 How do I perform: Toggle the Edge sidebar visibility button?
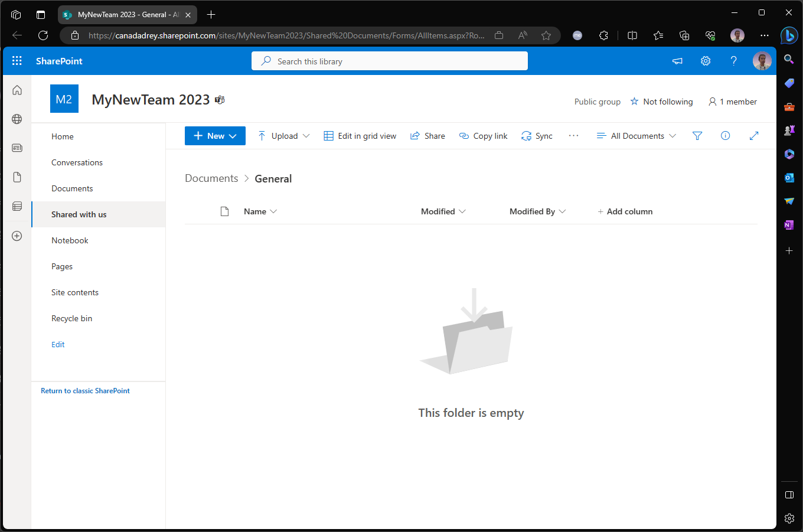pyautogui.click(x=789, y=495)
